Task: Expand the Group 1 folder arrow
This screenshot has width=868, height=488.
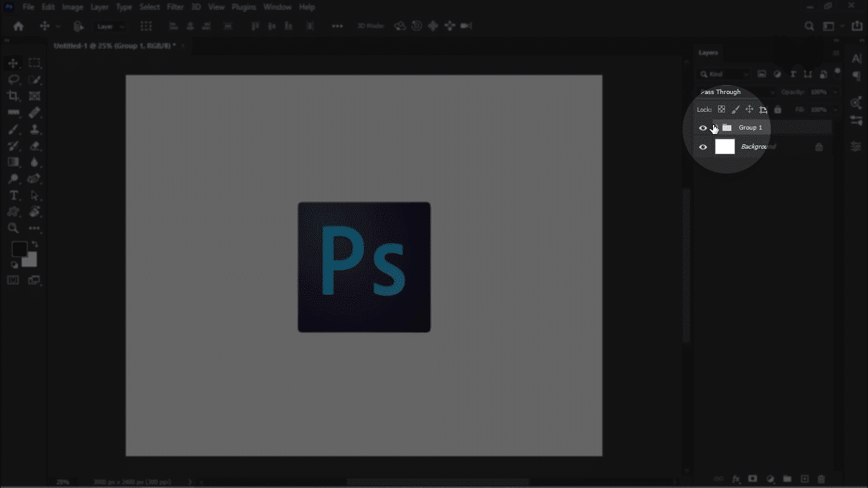Action: tap(715, 128)
